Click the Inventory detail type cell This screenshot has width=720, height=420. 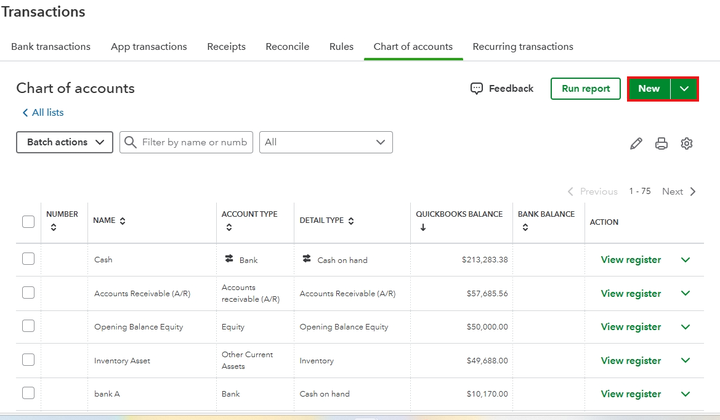(317, 361)
